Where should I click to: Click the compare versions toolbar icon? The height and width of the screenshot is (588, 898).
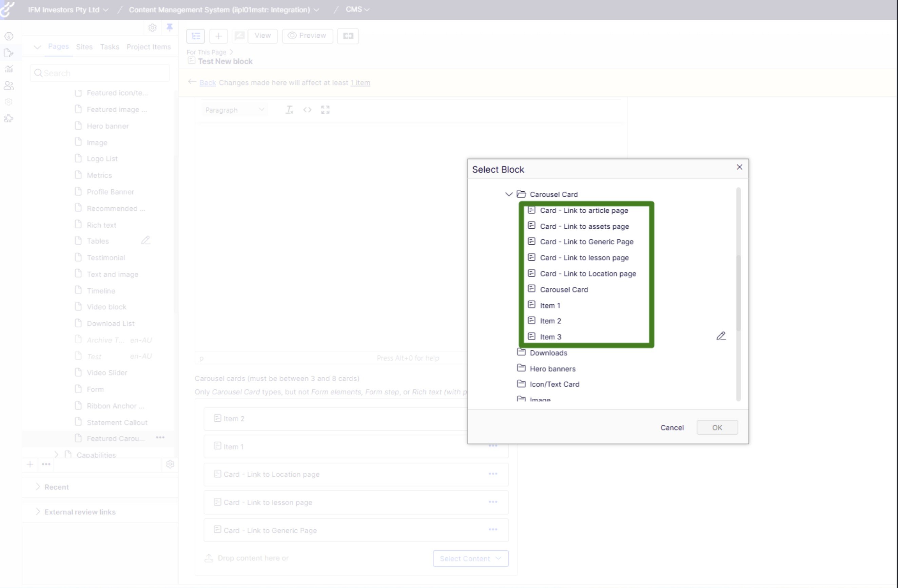point(348,36)
